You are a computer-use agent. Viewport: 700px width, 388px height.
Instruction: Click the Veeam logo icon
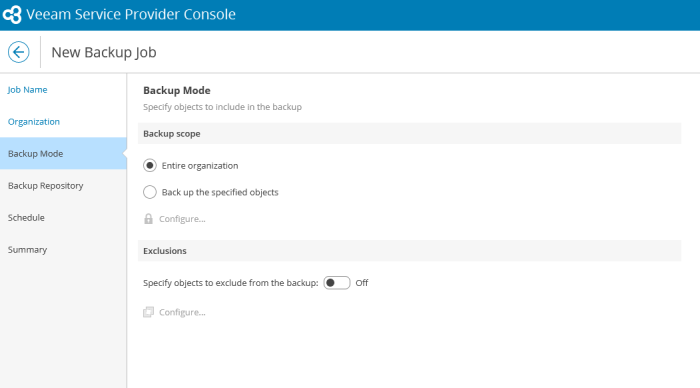[x=12, y=14]
